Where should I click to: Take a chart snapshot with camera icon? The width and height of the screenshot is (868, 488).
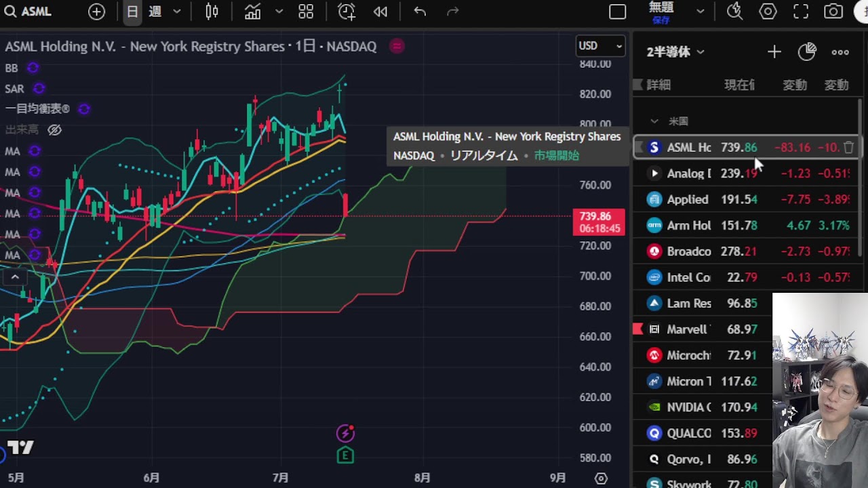click(833, 12)
